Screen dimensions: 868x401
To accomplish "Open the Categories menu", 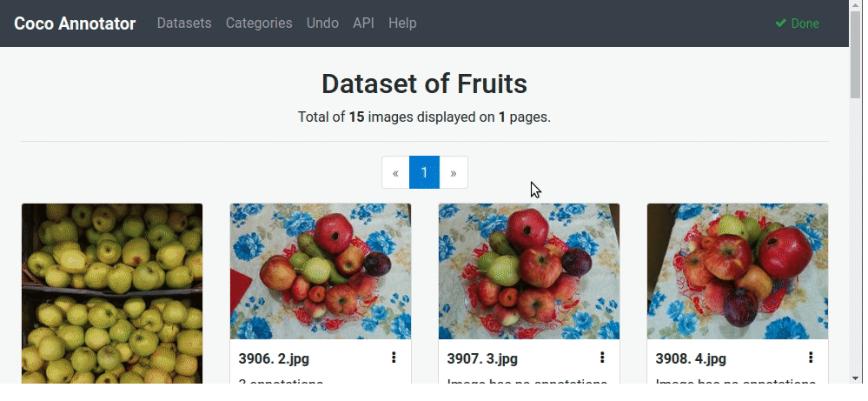I will click(x=259, y=23).
